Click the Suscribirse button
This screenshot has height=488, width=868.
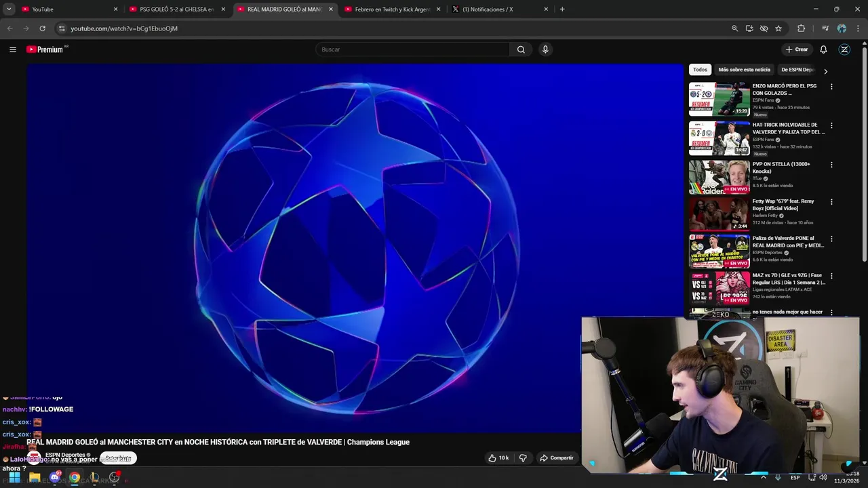pyautogui.click(x=118, y=458)
